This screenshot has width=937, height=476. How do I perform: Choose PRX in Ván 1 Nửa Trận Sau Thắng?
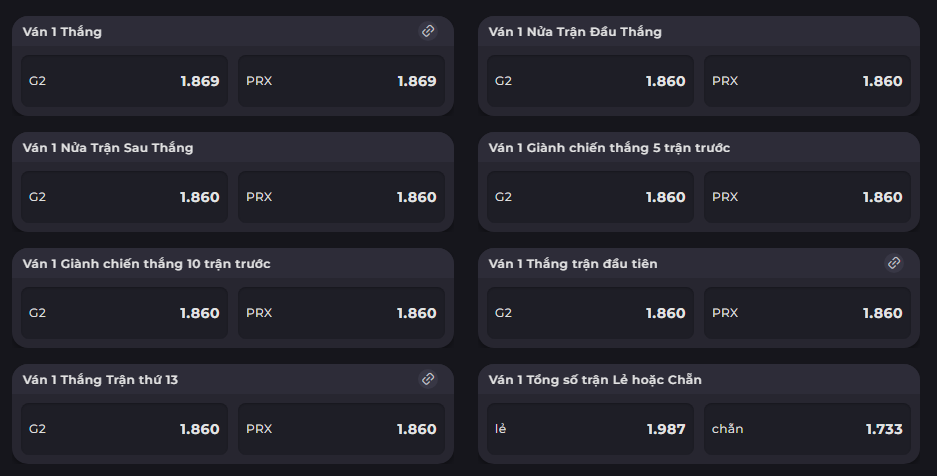[341, 197]
